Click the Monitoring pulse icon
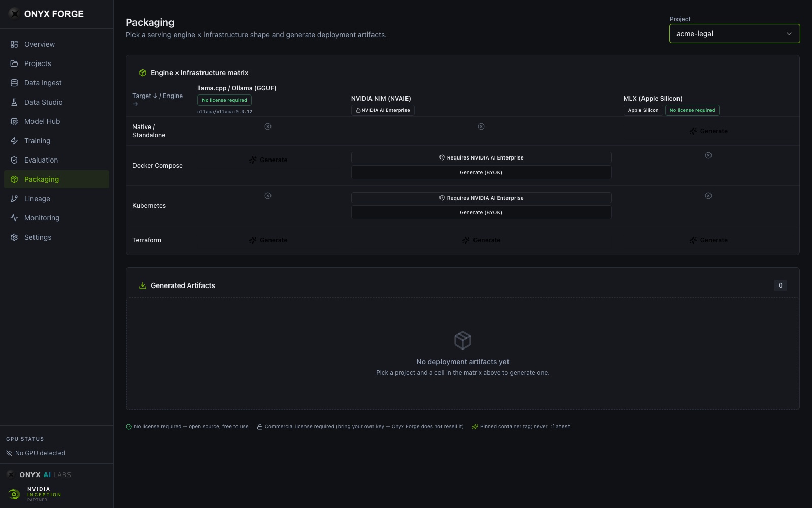 (x=14, y=218)
